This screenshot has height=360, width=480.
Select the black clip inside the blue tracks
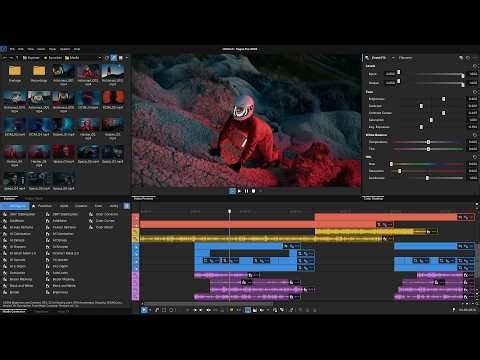pos(249,253)
